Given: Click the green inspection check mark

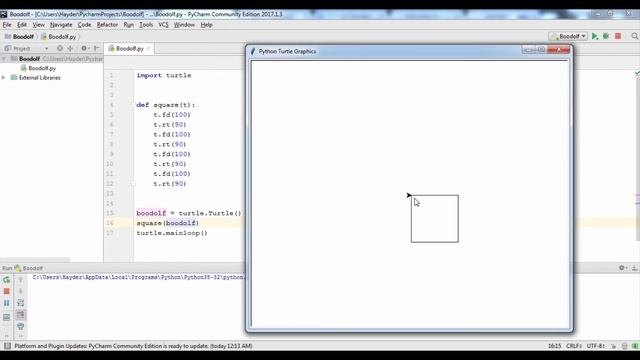Looking at the screenshot, I should [637, 74].
